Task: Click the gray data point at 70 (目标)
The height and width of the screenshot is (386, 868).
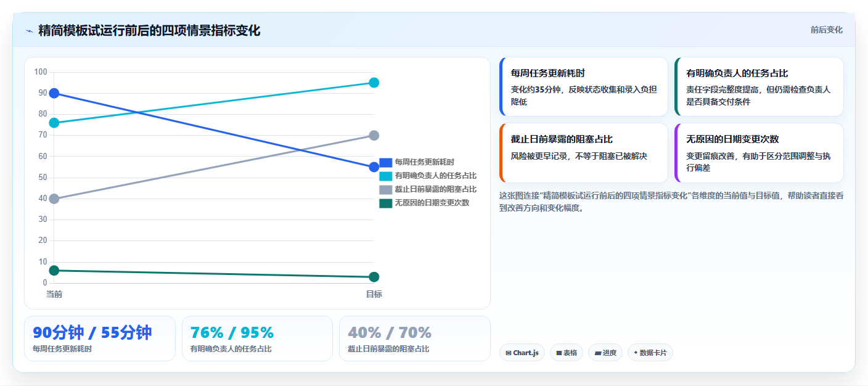Action: tap(374, 136)
